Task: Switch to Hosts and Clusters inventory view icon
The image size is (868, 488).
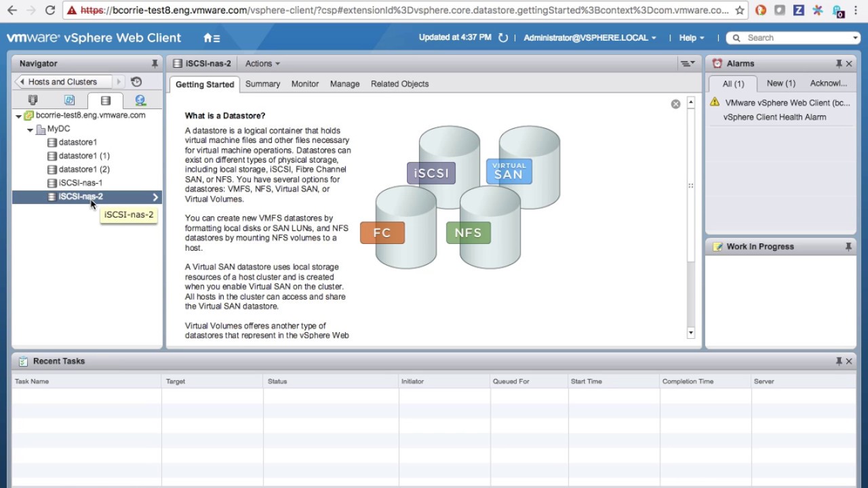Action: click(x=33, y=100)
